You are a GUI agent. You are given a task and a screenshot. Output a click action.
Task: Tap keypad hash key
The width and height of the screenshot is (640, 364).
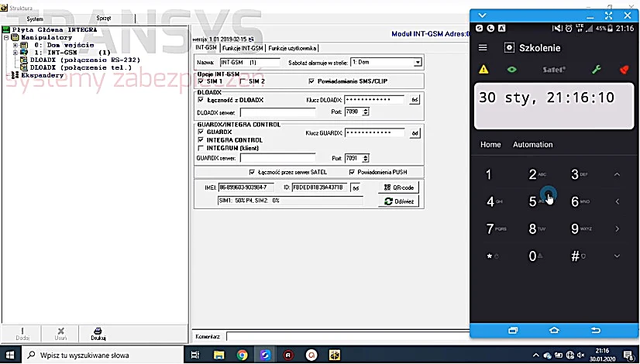575,256
